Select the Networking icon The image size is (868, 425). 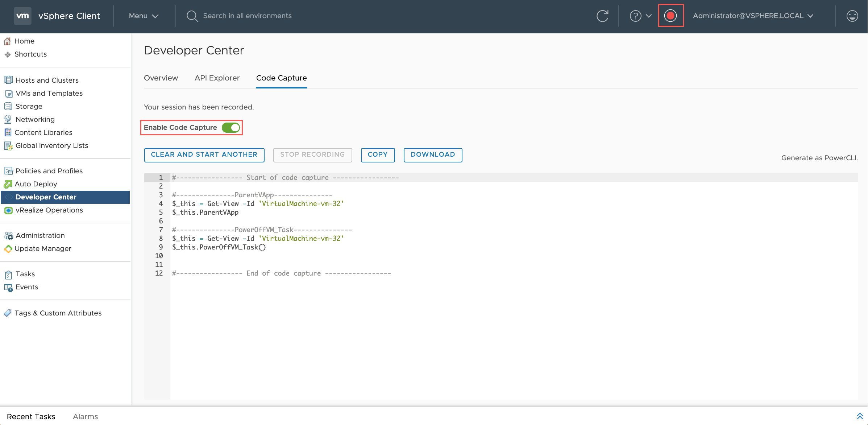click(x=8, y=119)
